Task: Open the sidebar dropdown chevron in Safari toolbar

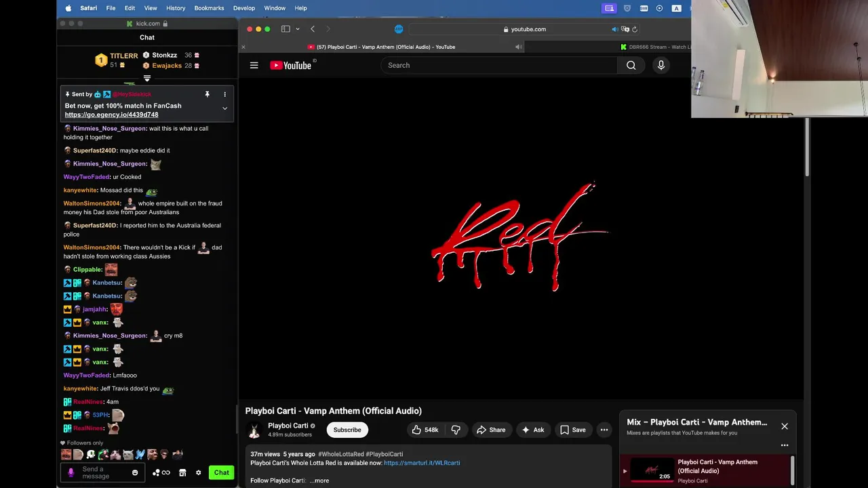Action: tap(297, 29)
